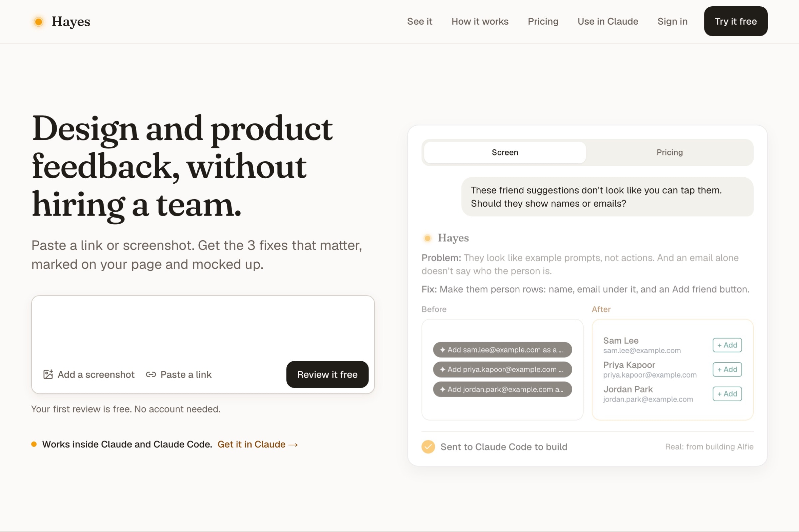Viewport: 799px width, 532px height.
Task: Open the See it nav link
Action: click(419, 21)
